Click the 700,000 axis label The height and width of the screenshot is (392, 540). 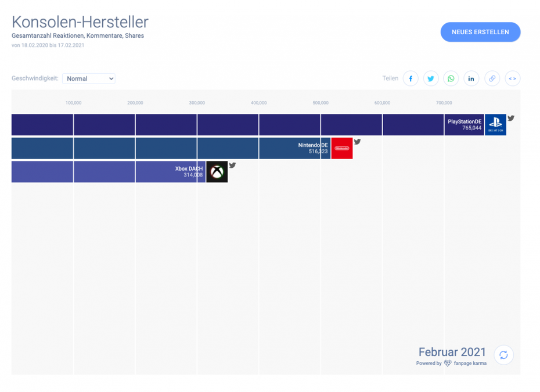point(444,103)
